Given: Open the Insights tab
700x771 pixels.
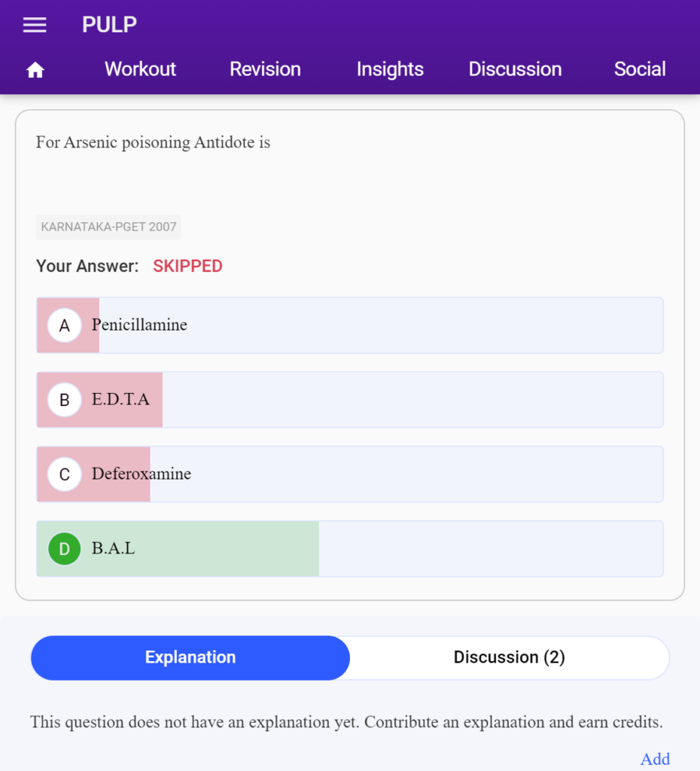Looking at the screenshot, I should 390,69.
